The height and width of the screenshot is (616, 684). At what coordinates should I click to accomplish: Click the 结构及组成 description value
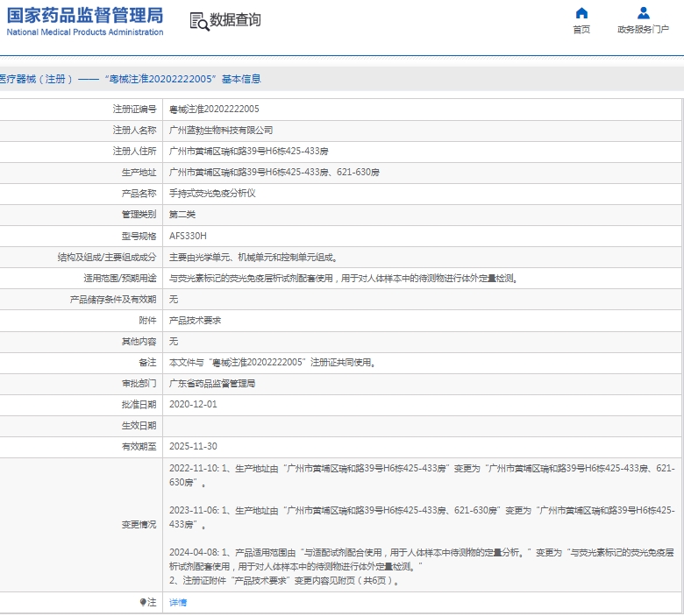pos(254,258)
